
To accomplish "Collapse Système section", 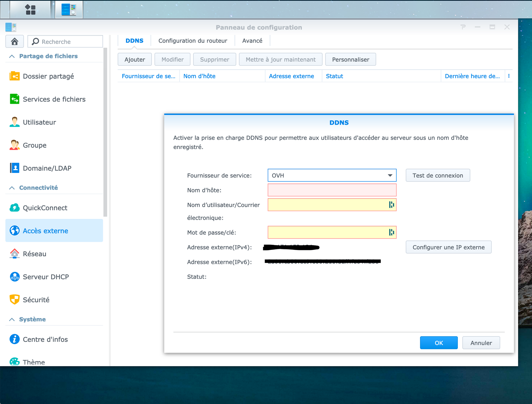I will pyautogui.click(x=12, y=319).
